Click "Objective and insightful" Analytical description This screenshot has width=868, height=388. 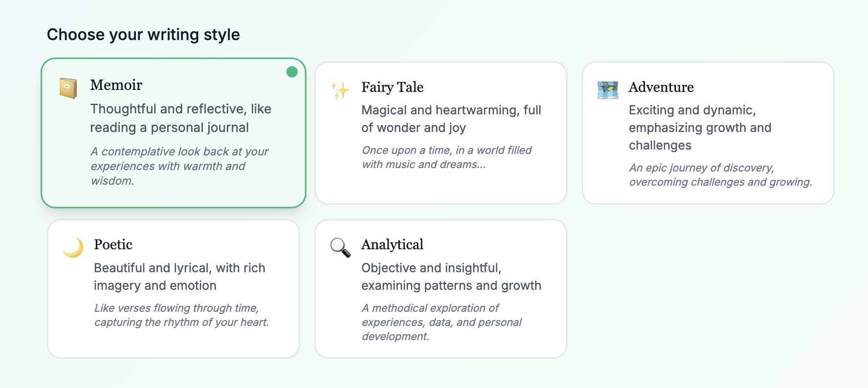pyautogui.click(x=451, y=277)
